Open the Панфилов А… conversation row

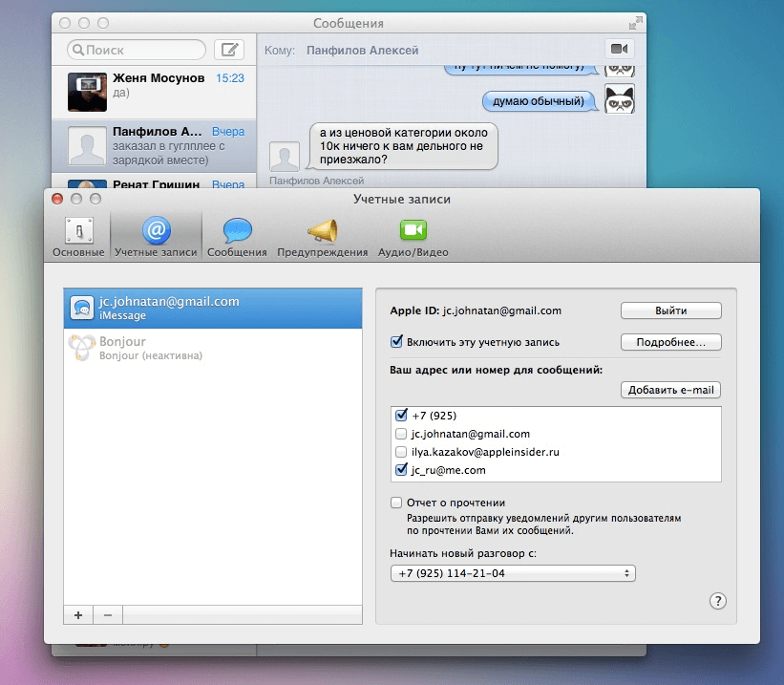(154, 146)
